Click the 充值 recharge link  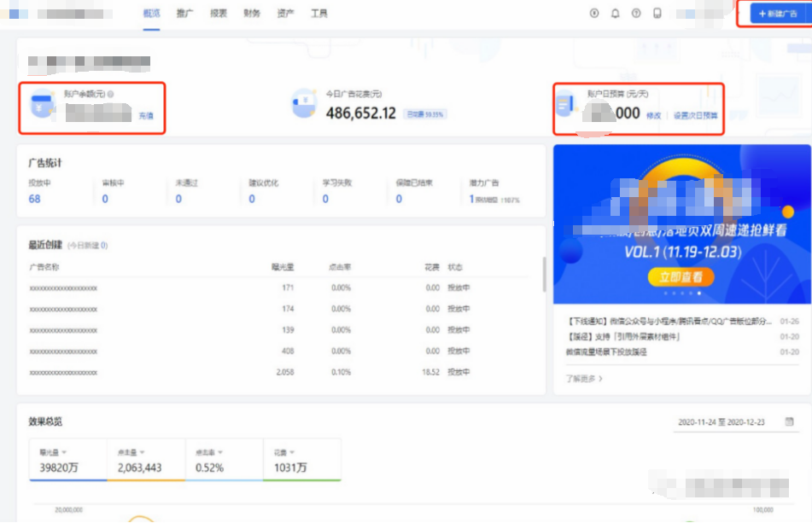146,115
